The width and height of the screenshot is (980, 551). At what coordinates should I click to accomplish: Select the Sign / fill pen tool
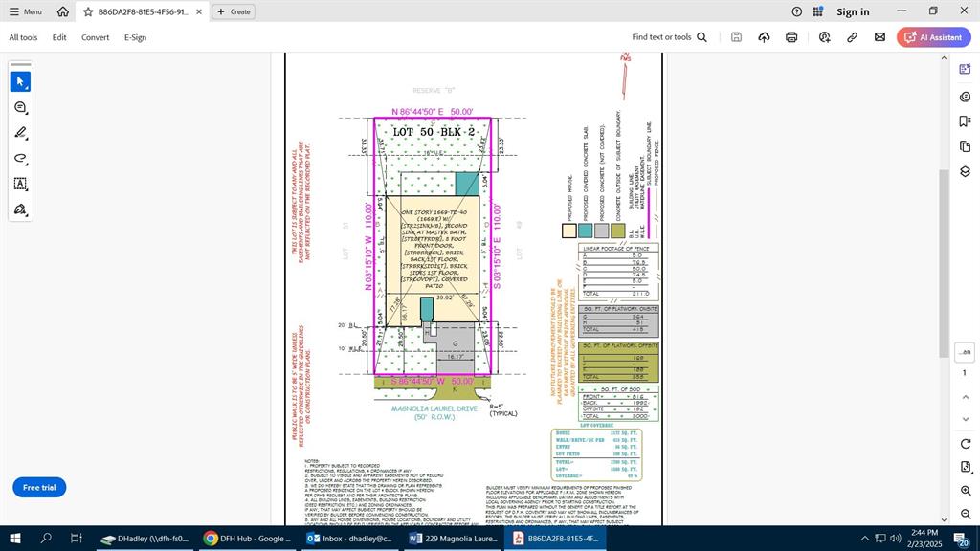(20, 209)
